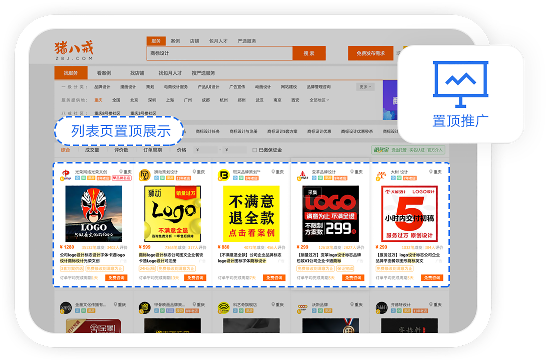
Task: Click the red flame shop avatar beside the 299 listing
Action: [x=303, y=175]
